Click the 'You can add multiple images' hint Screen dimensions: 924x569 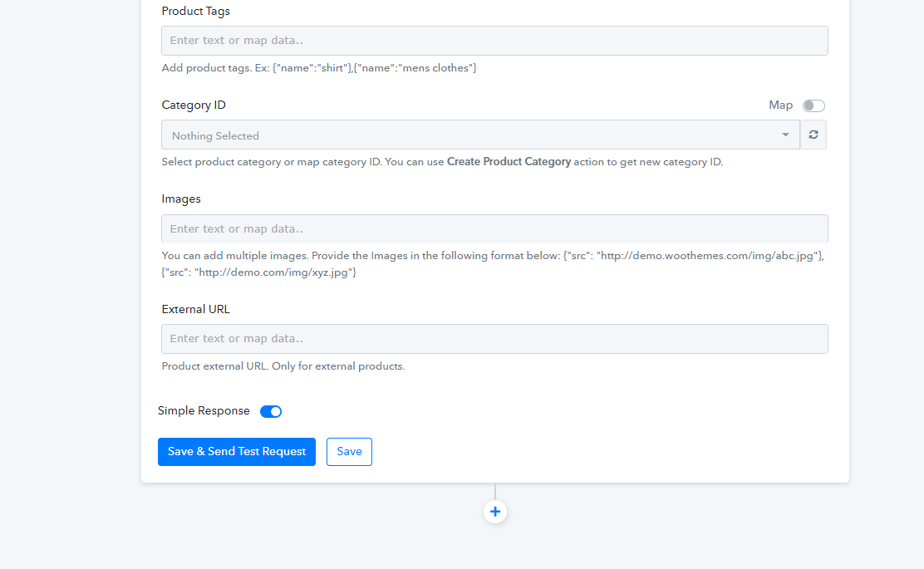tap(493, 264)
